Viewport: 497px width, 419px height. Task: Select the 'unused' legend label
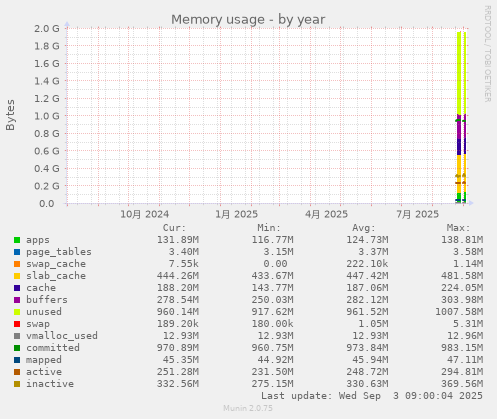click(44, 312)
